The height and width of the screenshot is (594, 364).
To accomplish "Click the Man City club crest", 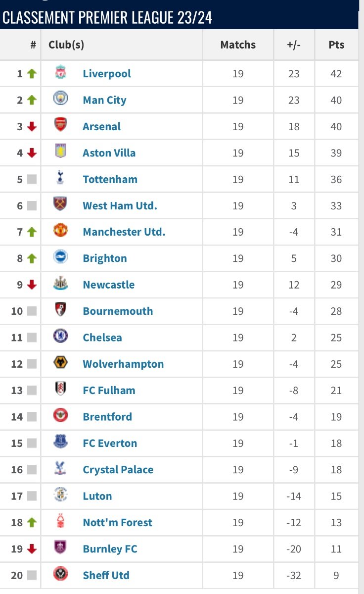I will pyautogui.click(x=60, y=99).
